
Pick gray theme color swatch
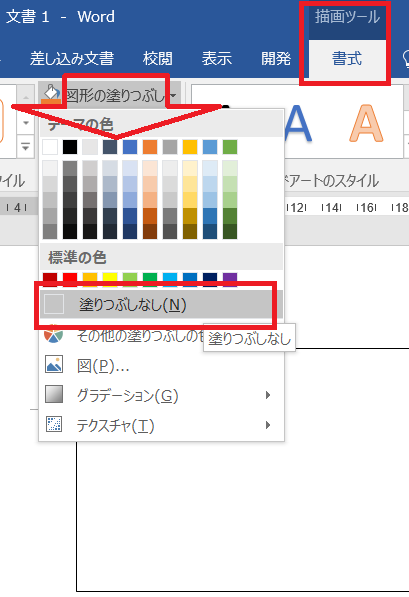click(170, 147)
